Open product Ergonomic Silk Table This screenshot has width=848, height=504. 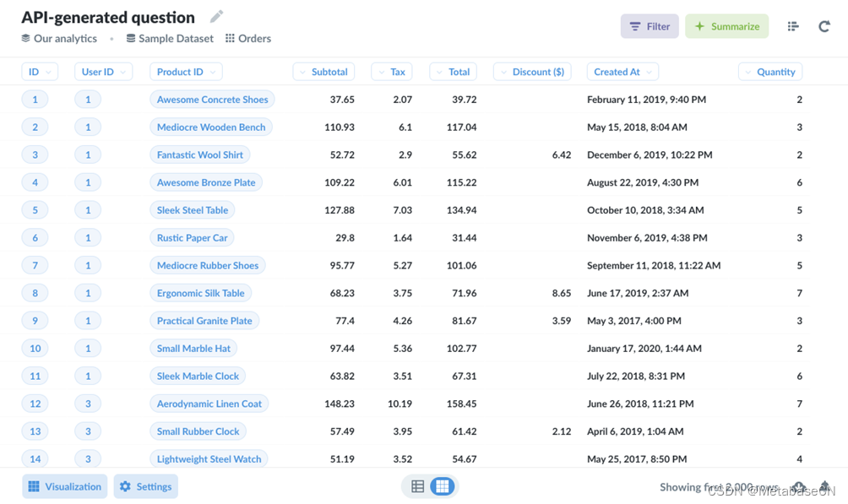(201, 293)
